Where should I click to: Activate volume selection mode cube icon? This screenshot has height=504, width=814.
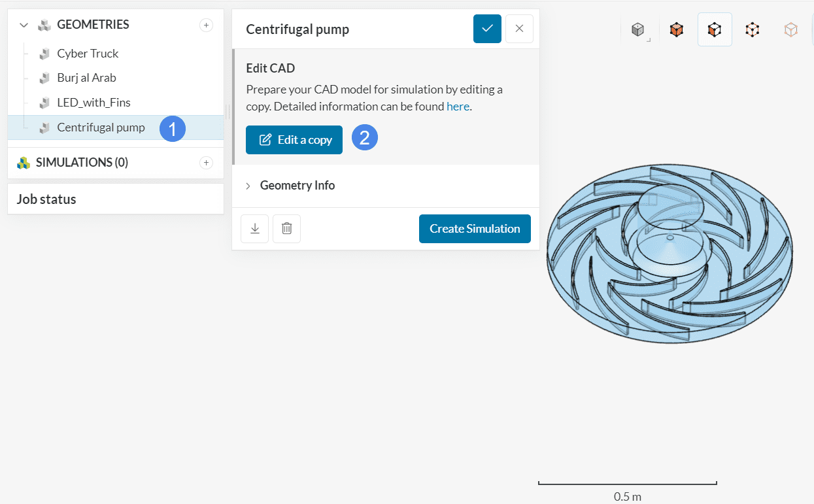pyautogui.click(x=676, y=30)
